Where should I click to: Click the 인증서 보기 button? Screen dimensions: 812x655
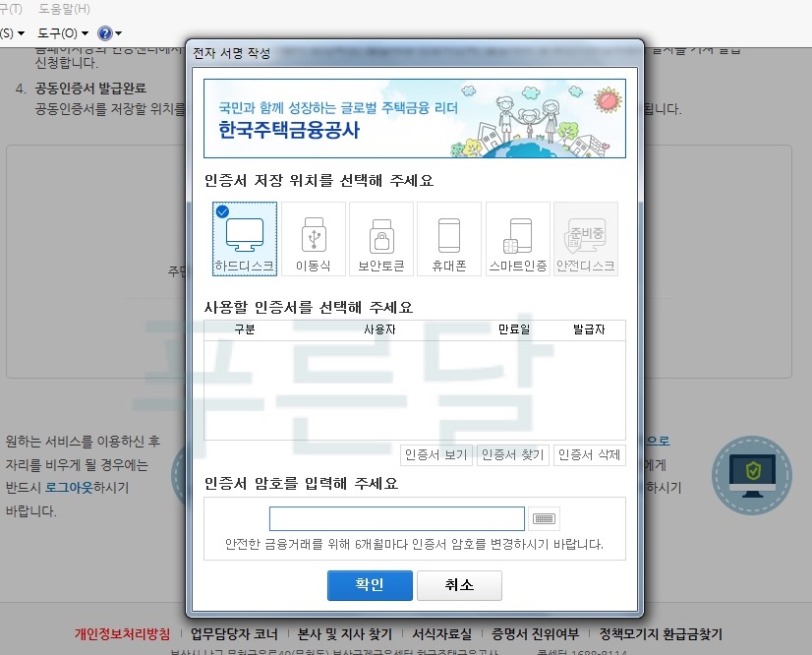coord(436,455)
